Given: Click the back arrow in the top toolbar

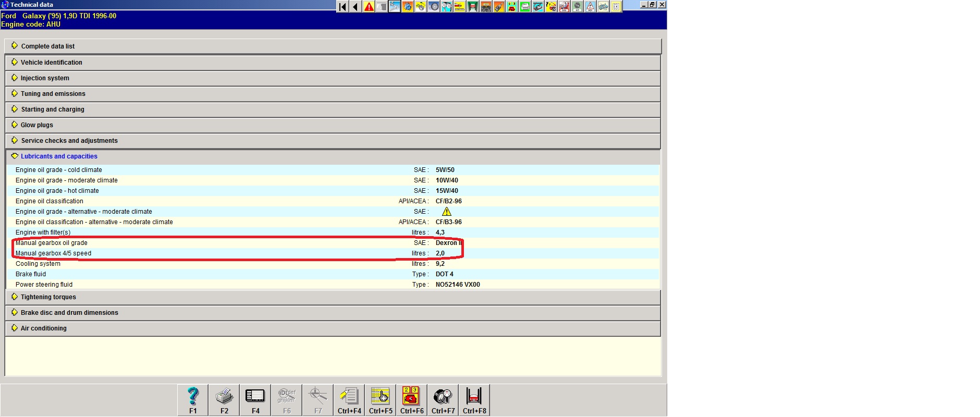Looking at the screenshot, I should coord(356,7).
